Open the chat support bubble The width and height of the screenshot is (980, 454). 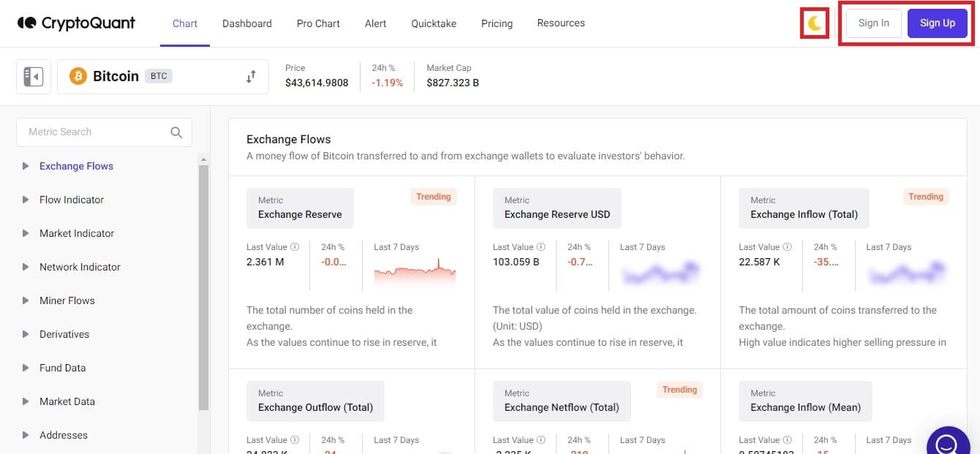pyautogui.click(x=948, y=443)
